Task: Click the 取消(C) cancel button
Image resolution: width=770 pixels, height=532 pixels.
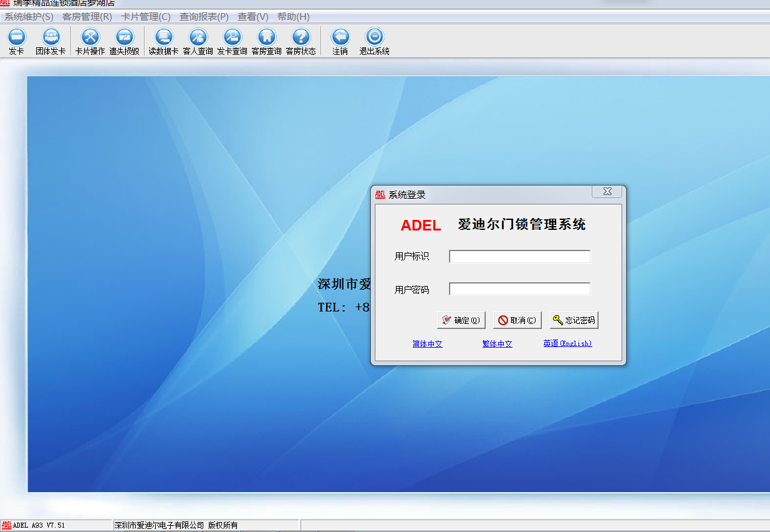Action: click(517, 320)
